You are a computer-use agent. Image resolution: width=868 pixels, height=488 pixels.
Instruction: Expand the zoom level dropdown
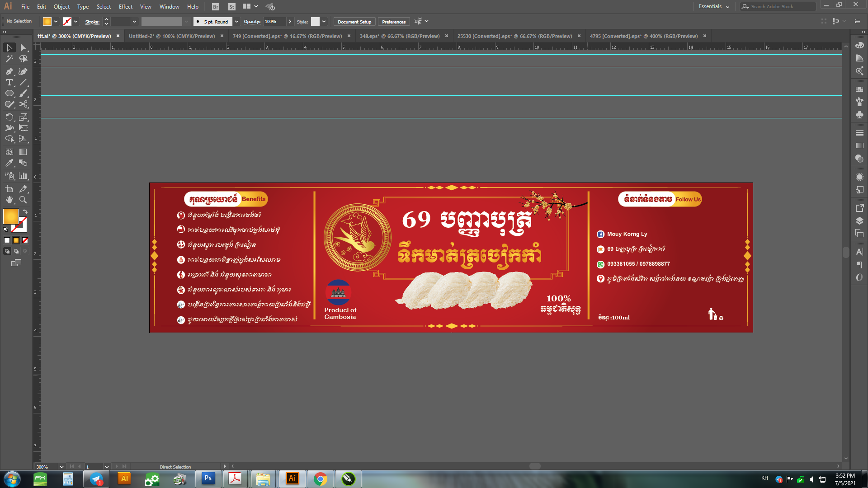point(61,467)
